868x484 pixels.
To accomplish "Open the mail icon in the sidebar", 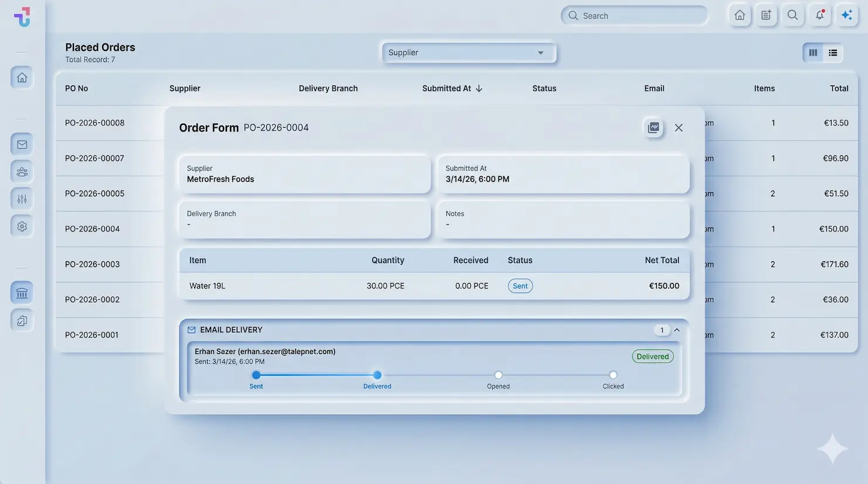I will tap(22, 144).
